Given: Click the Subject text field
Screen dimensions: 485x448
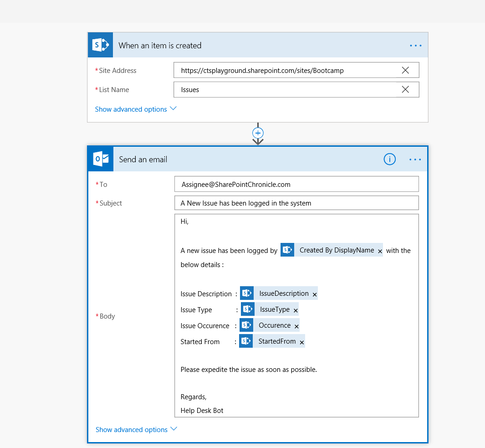Looking at the screenshot, I should pos(296,203).
